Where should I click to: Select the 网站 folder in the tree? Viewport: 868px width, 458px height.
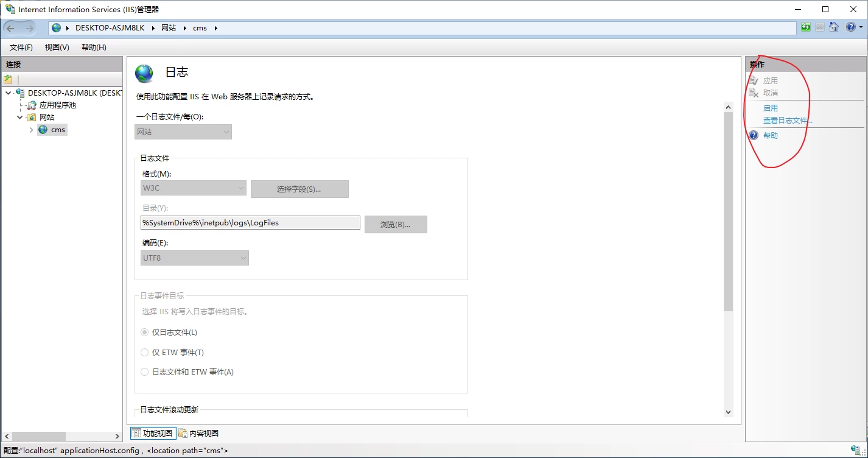(47, 118)
